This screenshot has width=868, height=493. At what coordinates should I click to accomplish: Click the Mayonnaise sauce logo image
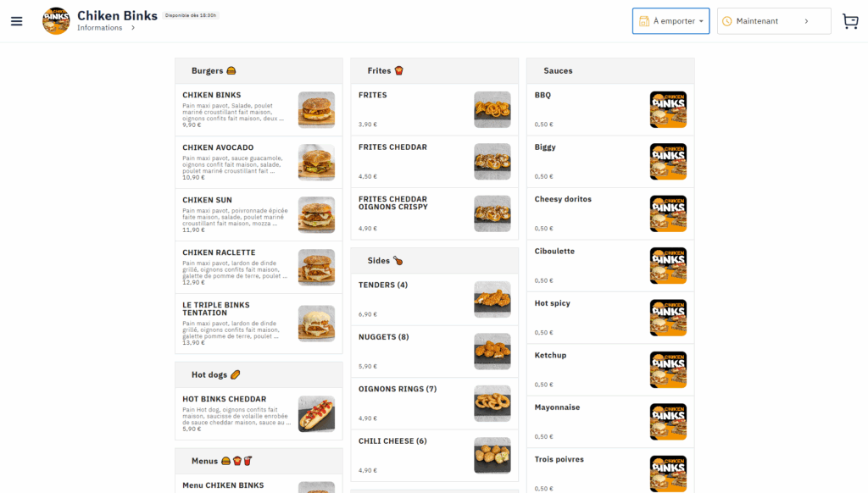pyautogui.click(x=668, y=422)
